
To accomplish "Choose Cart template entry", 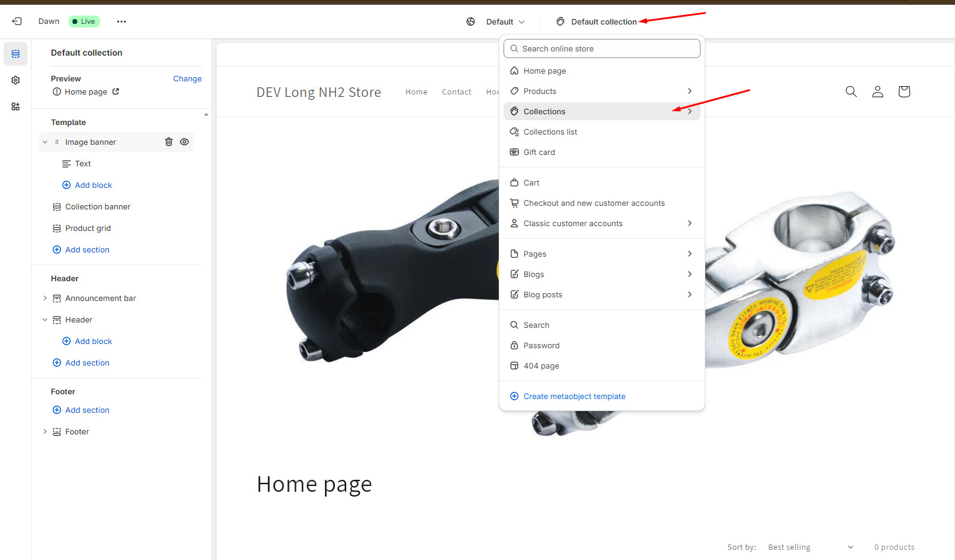I will click(x=602, y=182).
